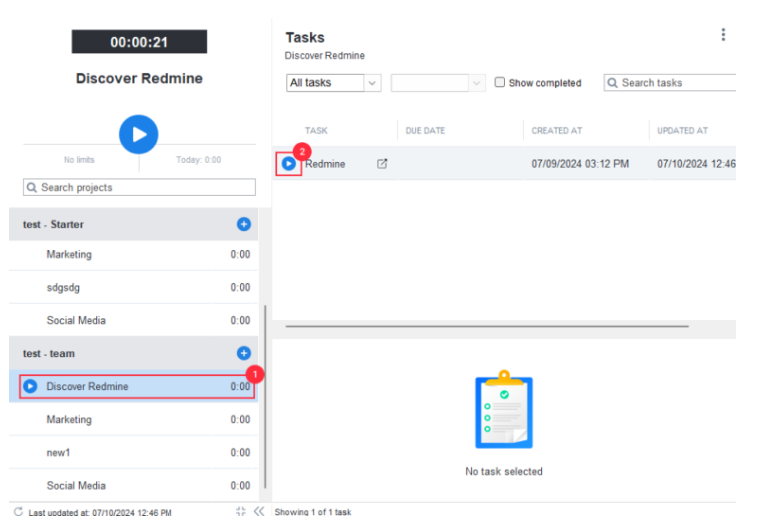Add a project with the test - team plus icon
The height and width of the screenshot is (526, 757).
coord(243,353)
